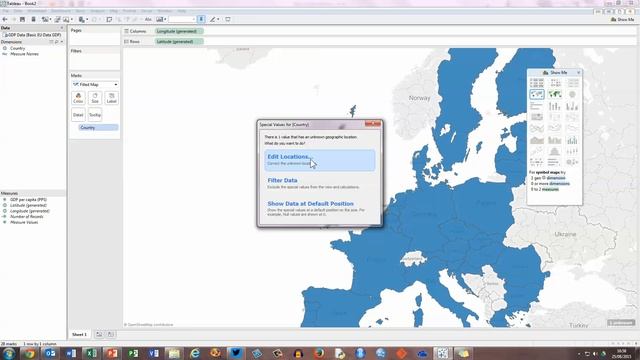Screen dimensions: 640x360
Task: Click the Swap rows and columns icon
Action: [109, 19]
